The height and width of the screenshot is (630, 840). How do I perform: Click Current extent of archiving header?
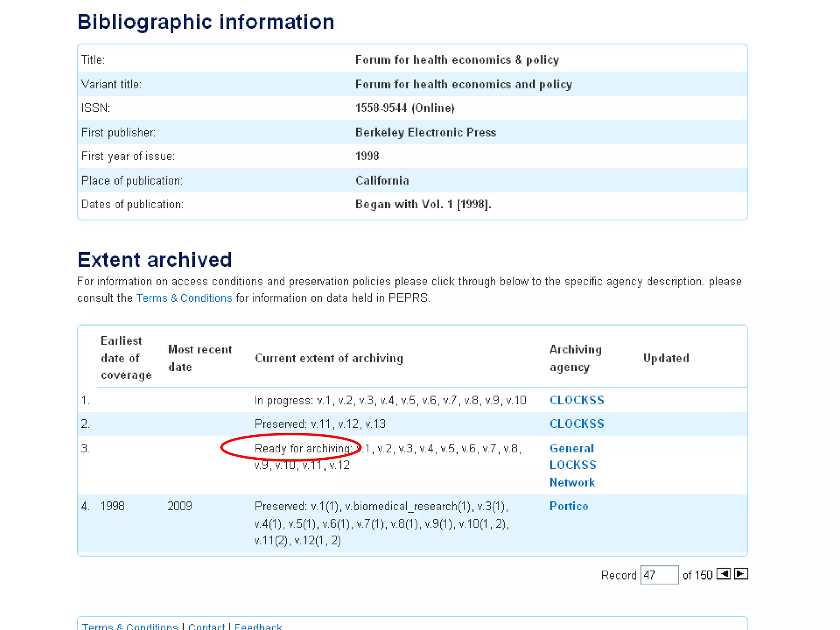pos(329,358)
